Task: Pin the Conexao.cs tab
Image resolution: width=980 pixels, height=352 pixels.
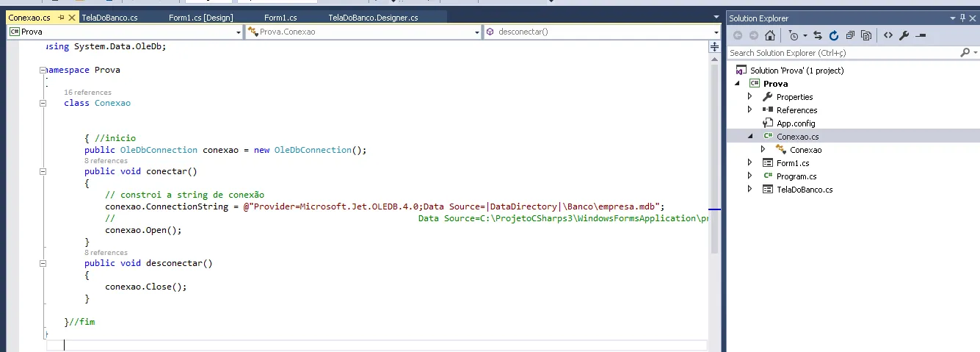Action: (x=59, y=17)
